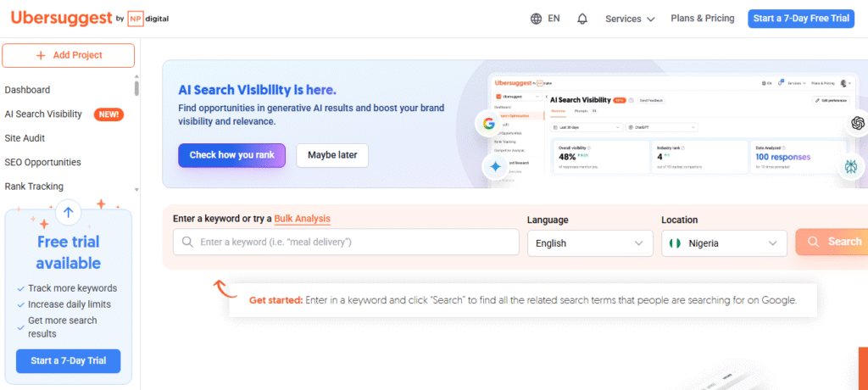Click the sidebar Start a 7-Day Trial button
Screen dimensions: 868x390
point(68,360)
